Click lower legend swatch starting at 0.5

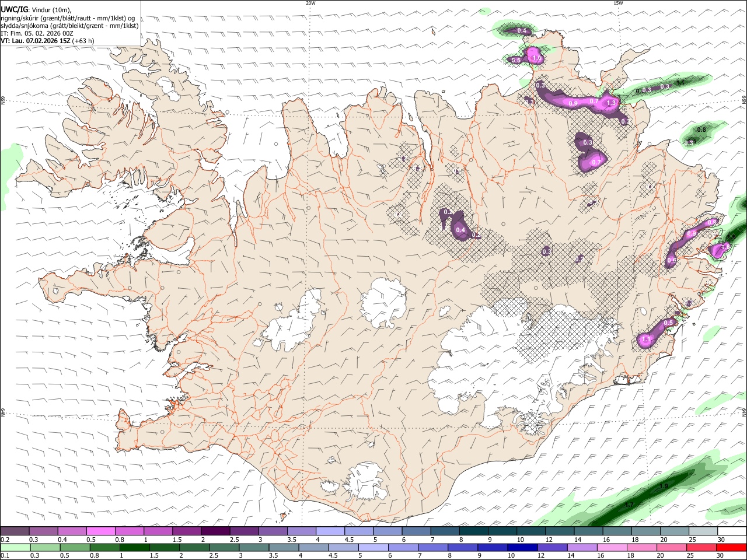[74, 547]
